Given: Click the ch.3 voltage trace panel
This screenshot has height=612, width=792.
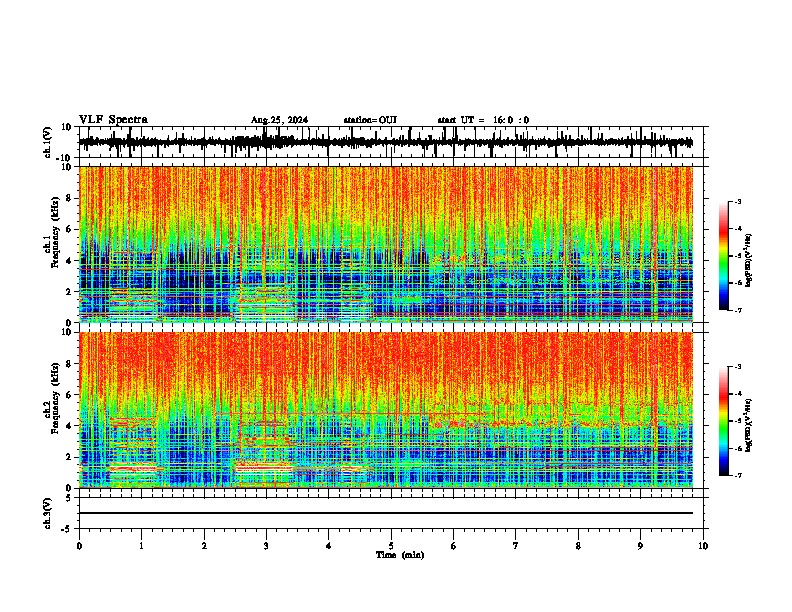Looking at the screenshot, I should [x=391, y=513].
